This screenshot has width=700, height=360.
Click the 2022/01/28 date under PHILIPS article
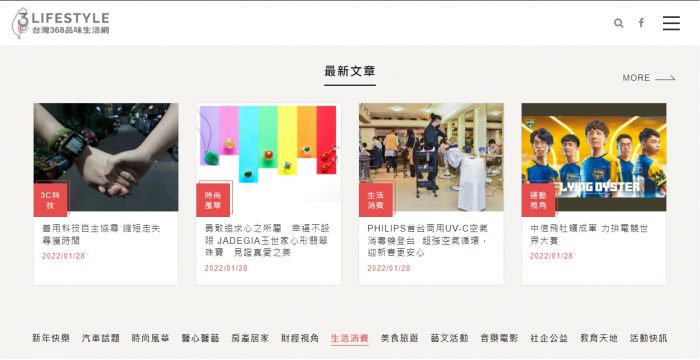(388, 268)
